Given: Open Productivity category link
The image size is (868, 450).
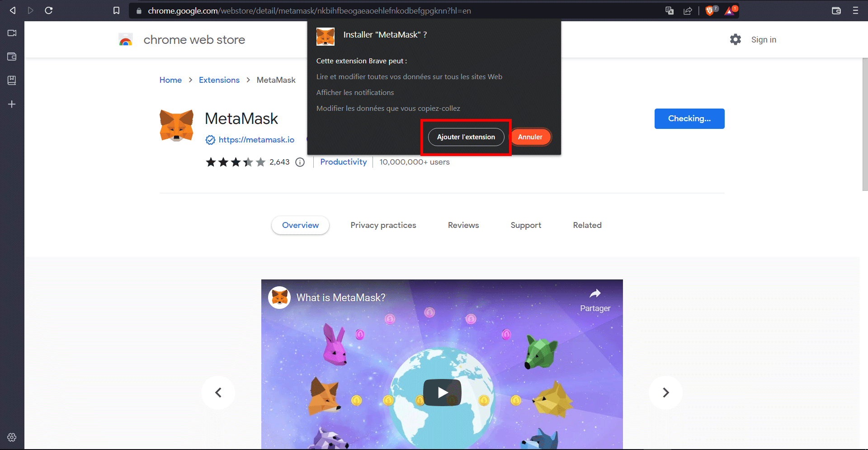Looking at the screenshot, I should (x=344, y=162).
